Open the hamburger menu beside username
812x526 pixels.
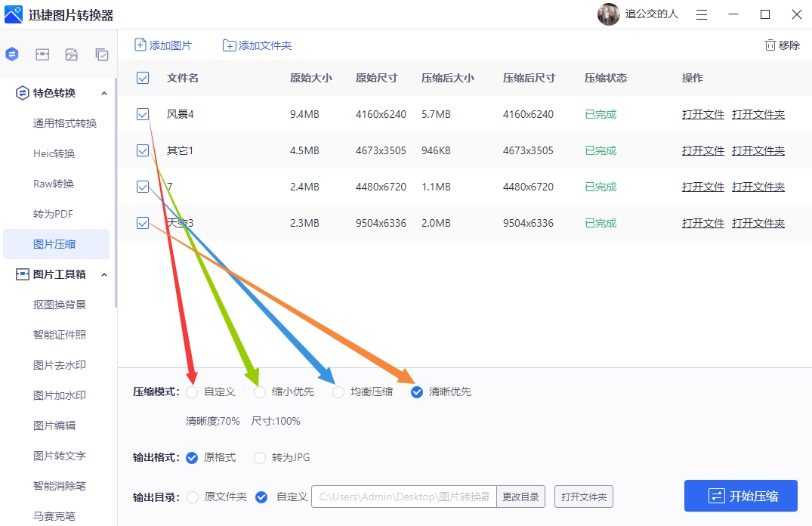pos(702,14)
